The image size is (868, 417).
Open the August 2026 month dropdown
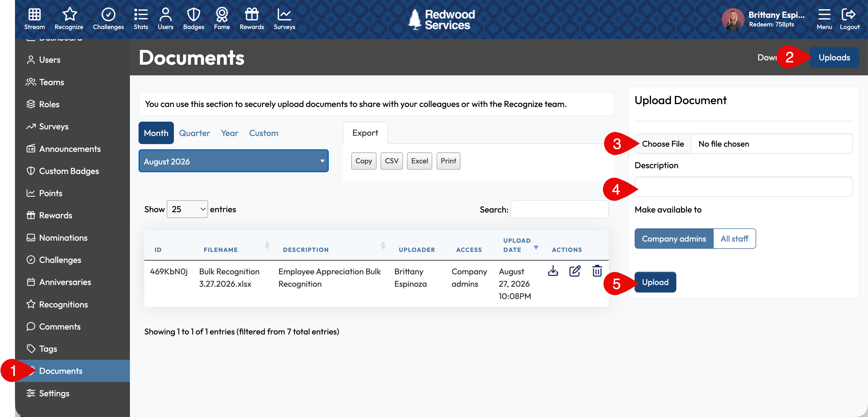pyautogui.click(x=233, y=161)
